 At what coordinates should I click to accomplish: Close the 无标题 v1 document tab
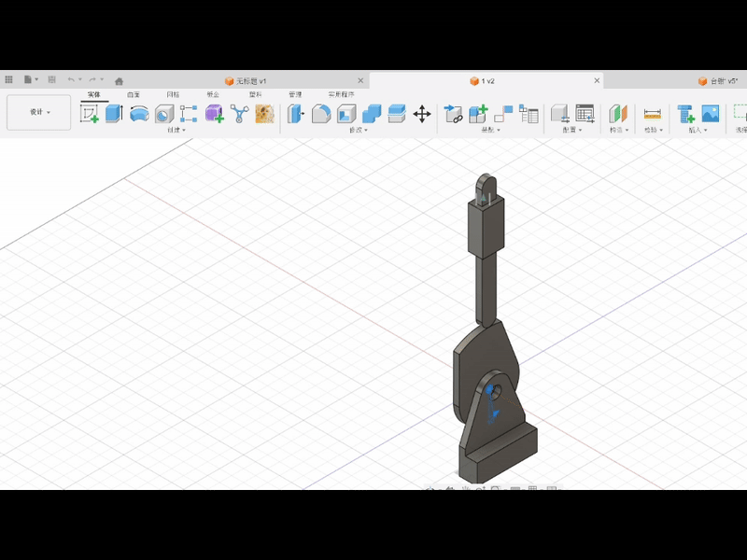360,80
